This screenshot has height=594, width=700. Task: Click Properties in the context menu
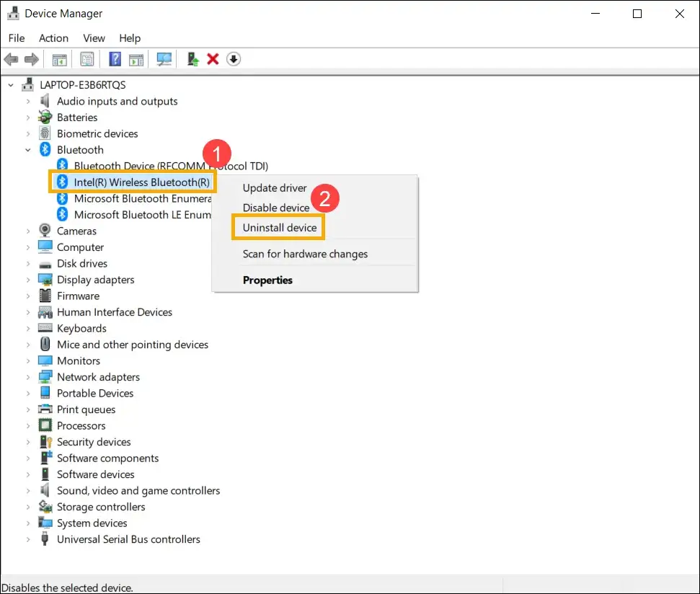coord(267,280)
